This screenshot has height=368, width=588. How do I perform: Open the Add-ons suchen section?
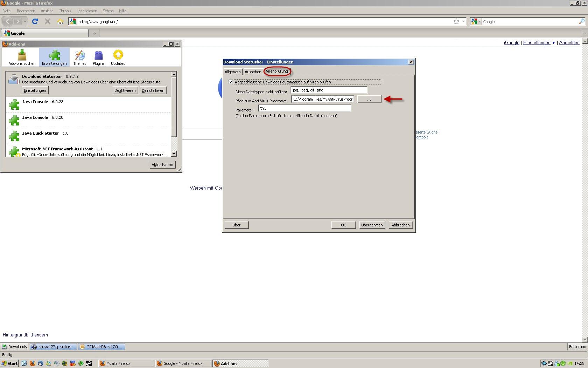[22, 57]
